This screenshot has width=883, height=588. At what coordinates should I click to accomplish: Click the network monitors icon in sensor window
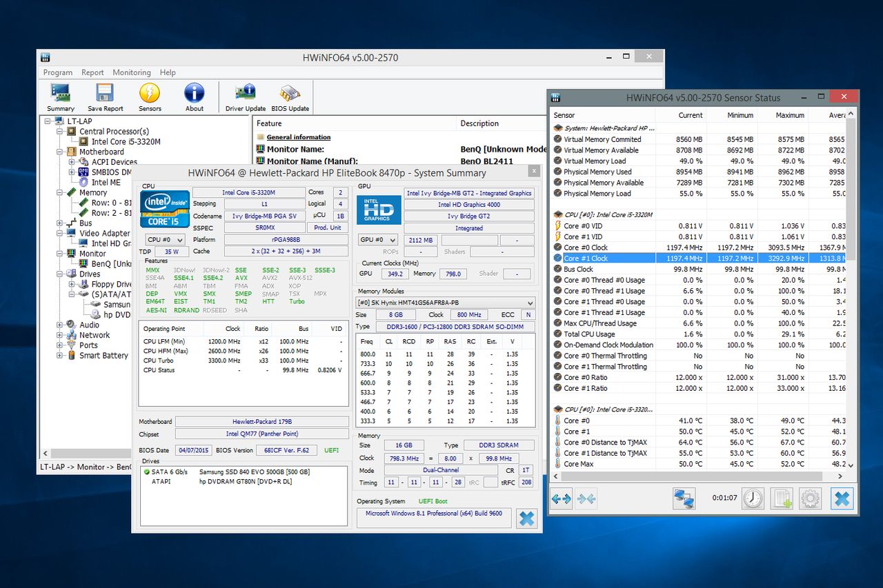click(x=684, y=498)
